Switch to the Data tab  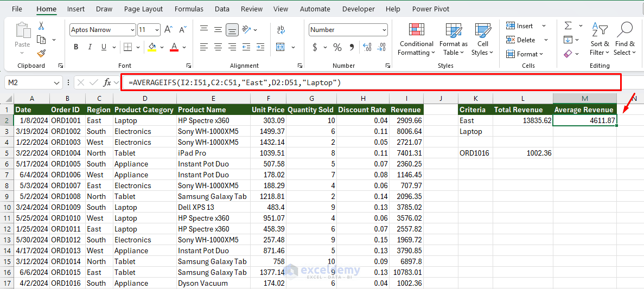pos(222,9)
